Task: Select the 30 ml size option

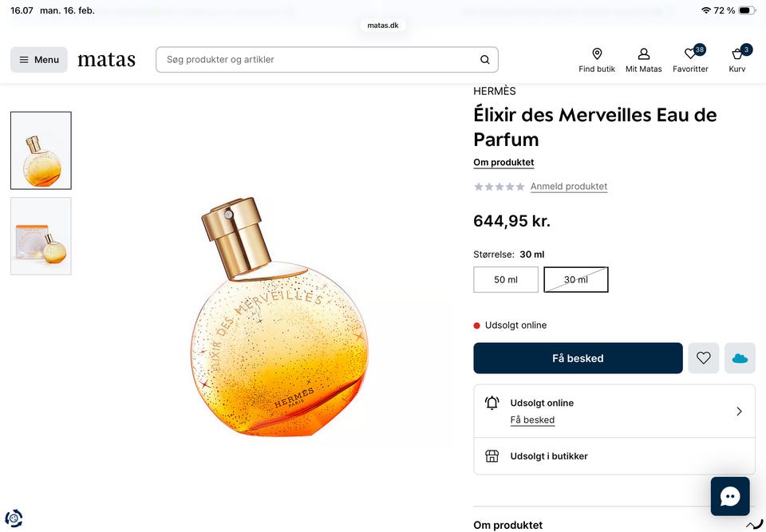Action: tap(576, 280)
